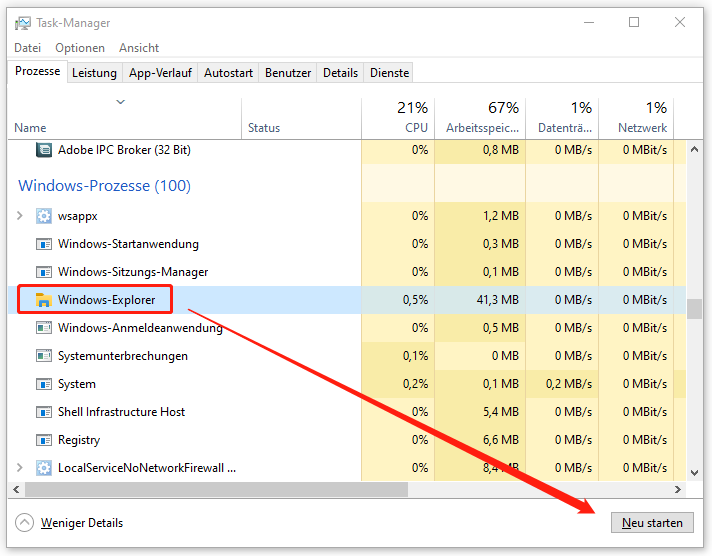Viewport: 712px width, 556px height.
Task: Open the Optionen menu
Action: point(80,48)
